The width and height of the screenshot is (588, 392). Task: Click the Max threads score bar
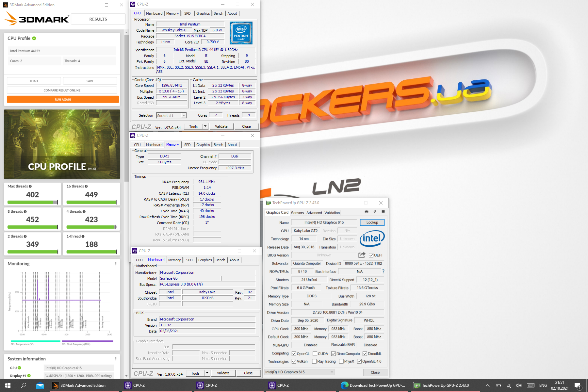33,202
